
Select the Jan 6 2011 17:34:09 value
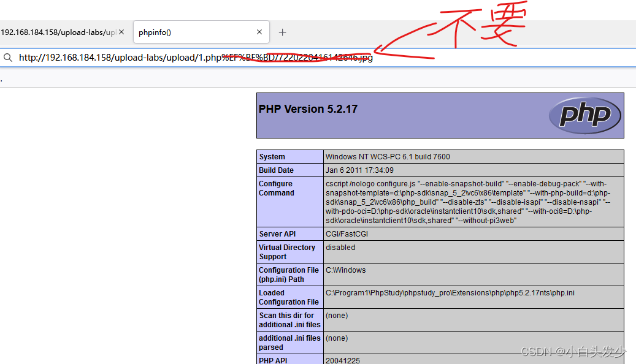coord(359,170)
